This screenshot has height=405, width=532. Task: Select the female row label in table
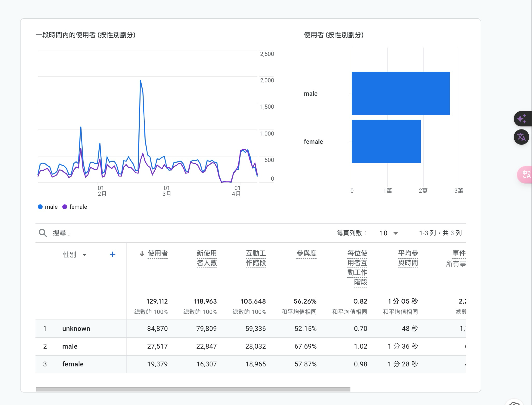(x=73, y=364)
